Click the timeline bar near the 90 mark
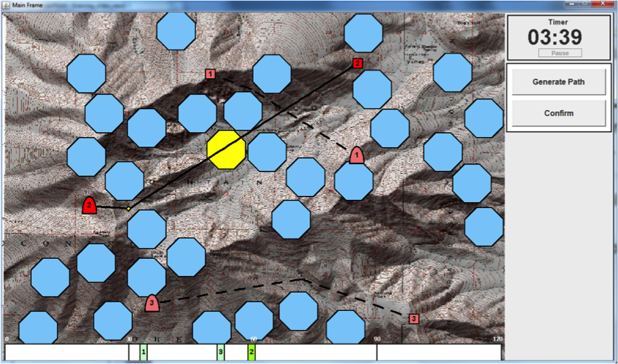 click(377, 352)
